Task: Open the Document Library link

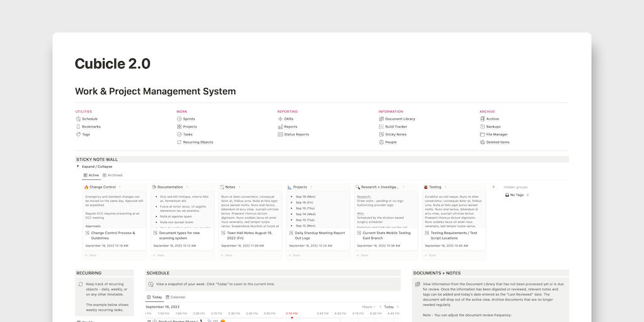Action: tap(400, 119)
